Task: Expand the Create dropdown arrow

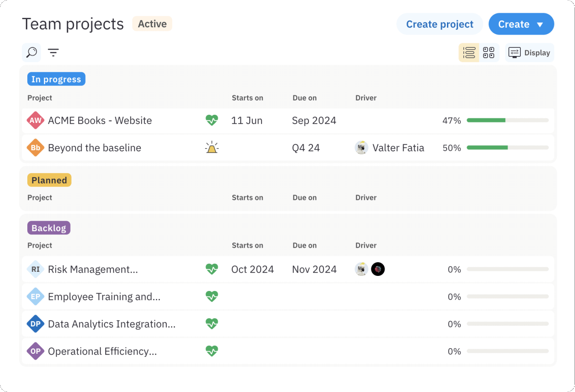Action: tap(540, 25)
